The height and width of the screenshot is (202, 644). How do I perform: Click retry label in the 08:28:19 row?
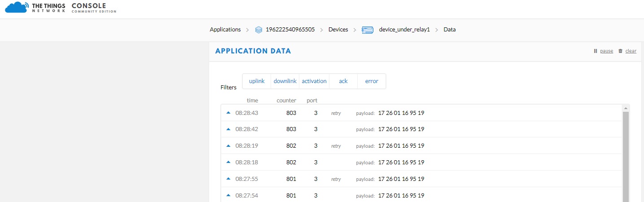[x=336, y=146]
